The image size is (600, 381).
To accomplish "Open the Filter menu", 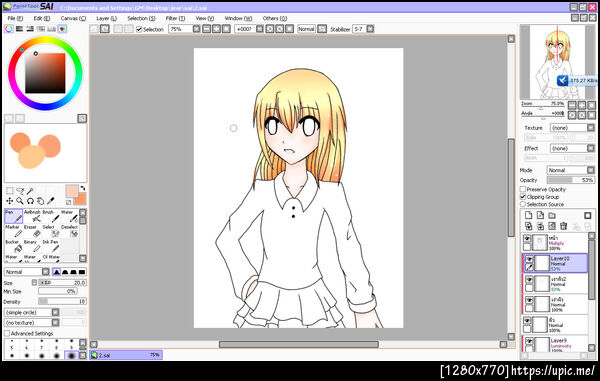I will click(175, 18).
